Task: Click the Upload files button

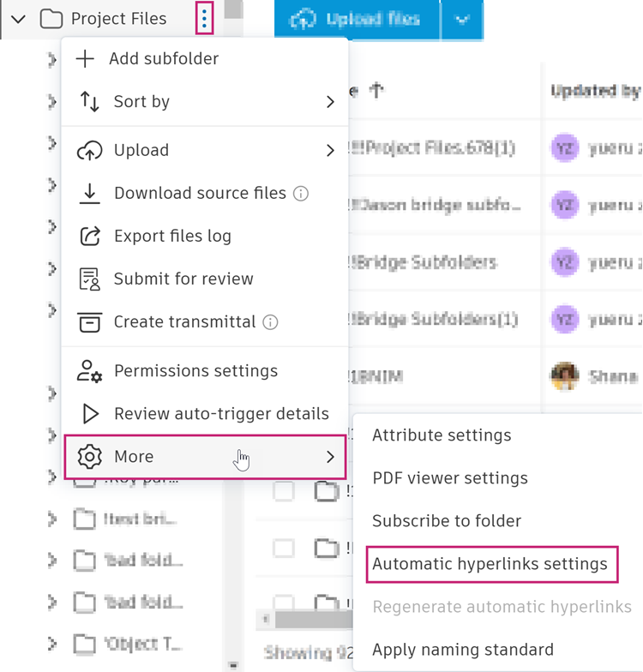Action: pyautogui.click(x=357, y=19)
